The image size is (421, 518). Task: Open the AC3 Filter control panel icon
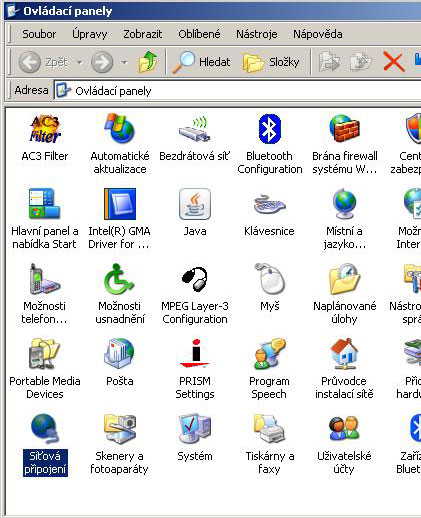[45, 129]
